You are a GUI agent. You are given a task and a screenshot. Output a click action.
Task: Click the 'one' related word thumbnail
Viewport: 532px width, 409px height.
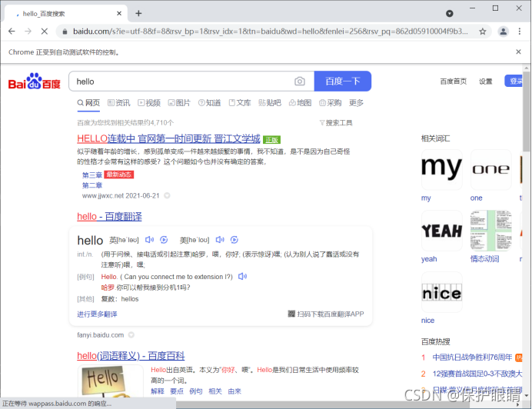pyautogui.click(x=491, y=170)
